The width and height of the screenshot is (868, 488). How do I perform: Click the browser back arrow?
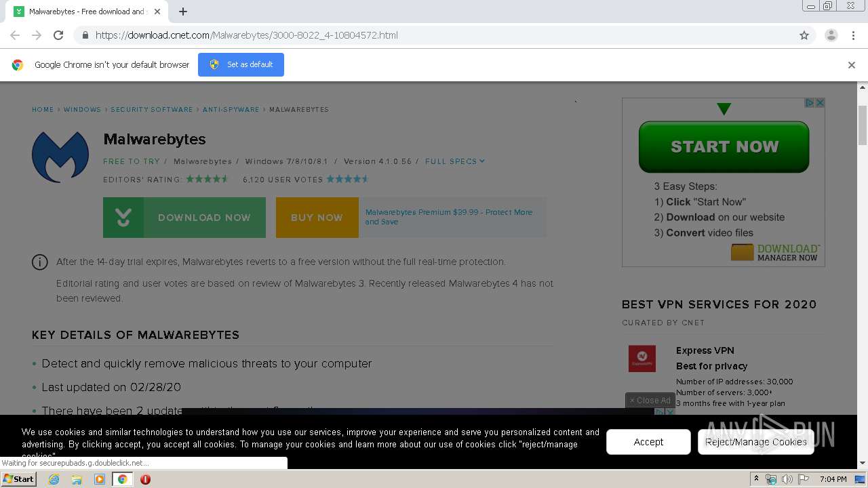15,35
